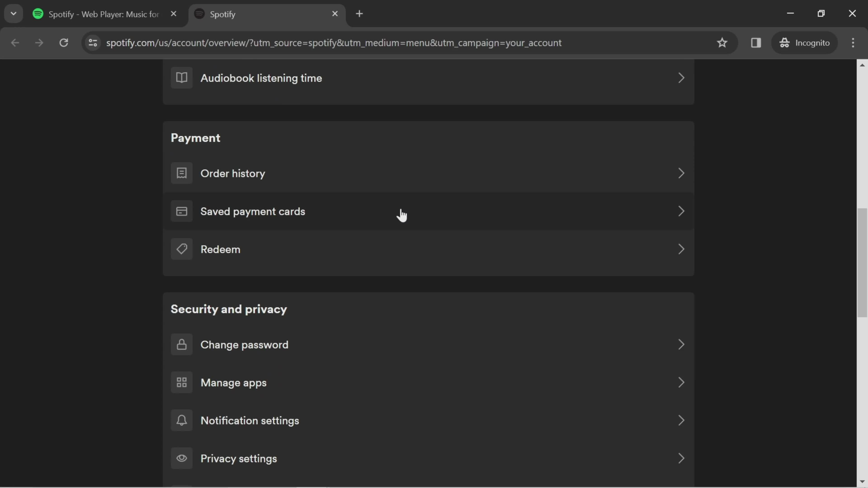Switch to Spotify Web Player tab
This screenshot has width=868, height=488.
pyautogui.click(x=104, y=14)
